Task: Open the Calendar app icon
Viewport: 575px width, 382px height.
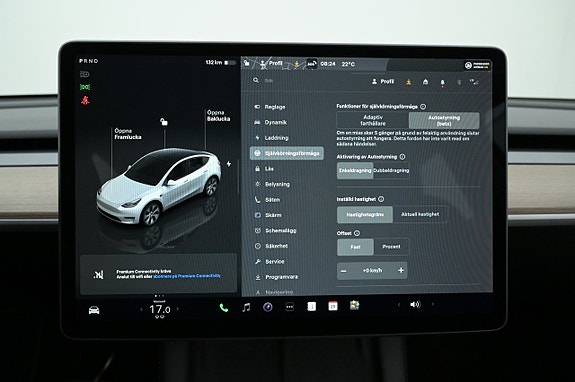Action: (x=333, y=306)
